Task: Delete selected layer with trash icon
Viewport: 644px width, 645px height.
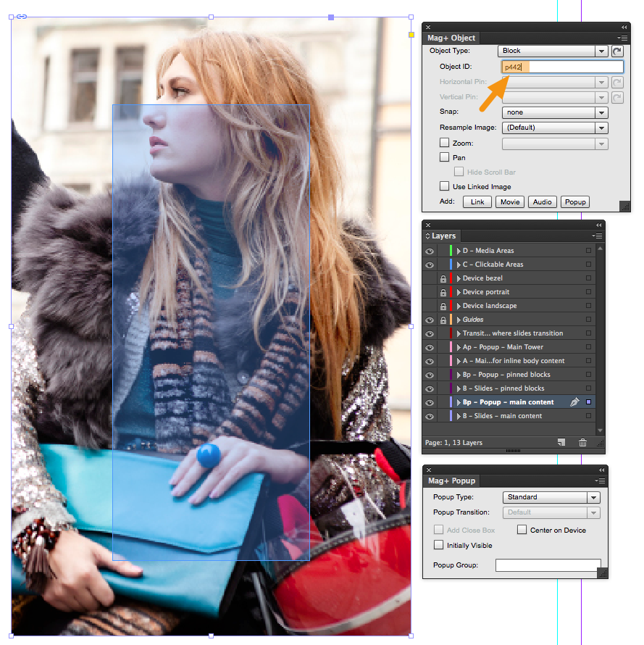Action: pos(582,443)
